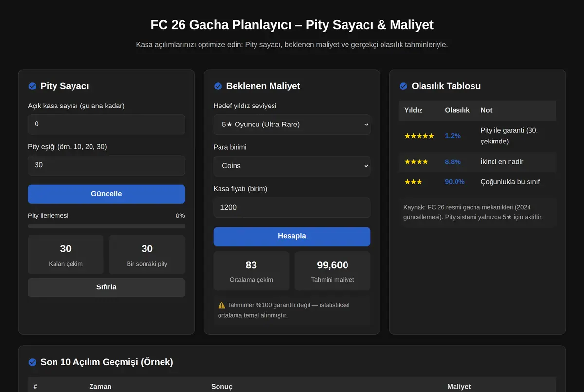The height and width of the screenshot is (392, 584).
Task: Focus the Kasa fiyatı input showing 1200
Action: (292, 208)
